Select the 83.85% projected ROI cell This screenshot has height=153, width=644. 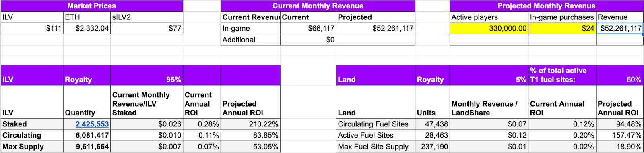pos(250,135)
